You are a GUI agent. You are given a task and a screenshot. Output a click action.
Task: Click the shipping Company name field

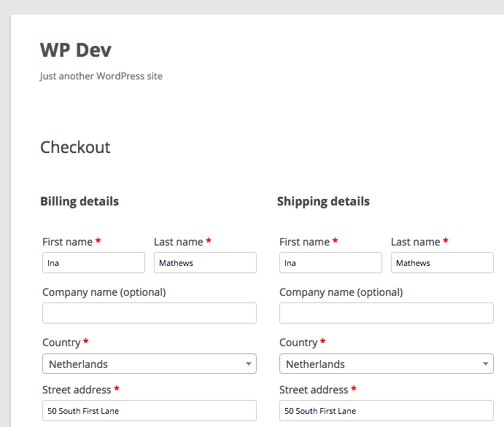click(387, 313)
